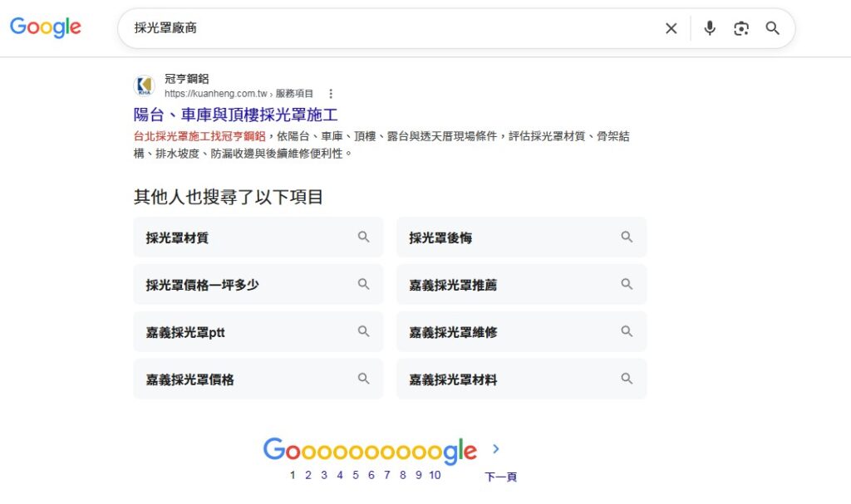Image resolution: width=851 pixels, height=504 pixels.
Task: Go to results page 5
Action: pyautogui.click(x=356, y=475)
